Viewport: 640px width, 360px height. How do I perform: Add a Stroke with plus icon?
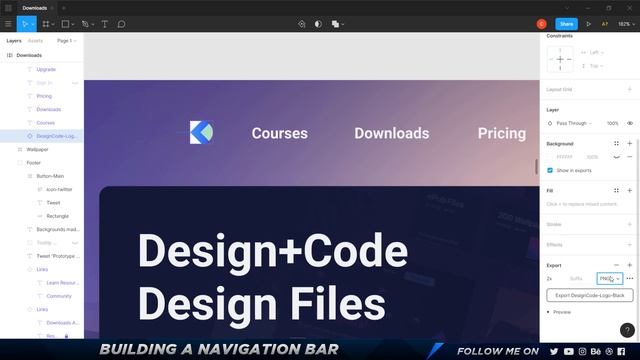(x=629, y=224)
